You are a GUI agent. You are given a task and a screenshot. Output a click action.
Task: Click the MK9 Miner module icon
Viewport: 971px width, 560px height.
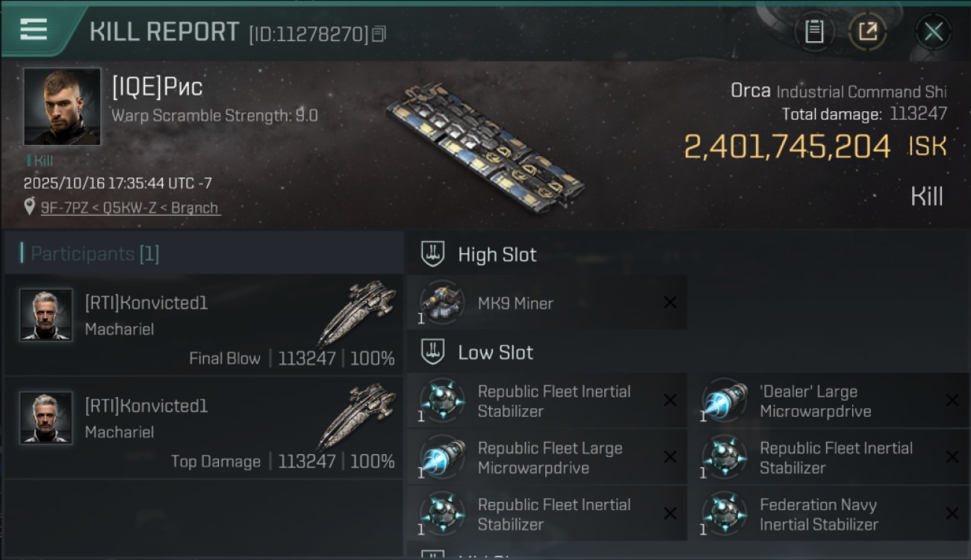pyautogui.click(x=441, y=303)
